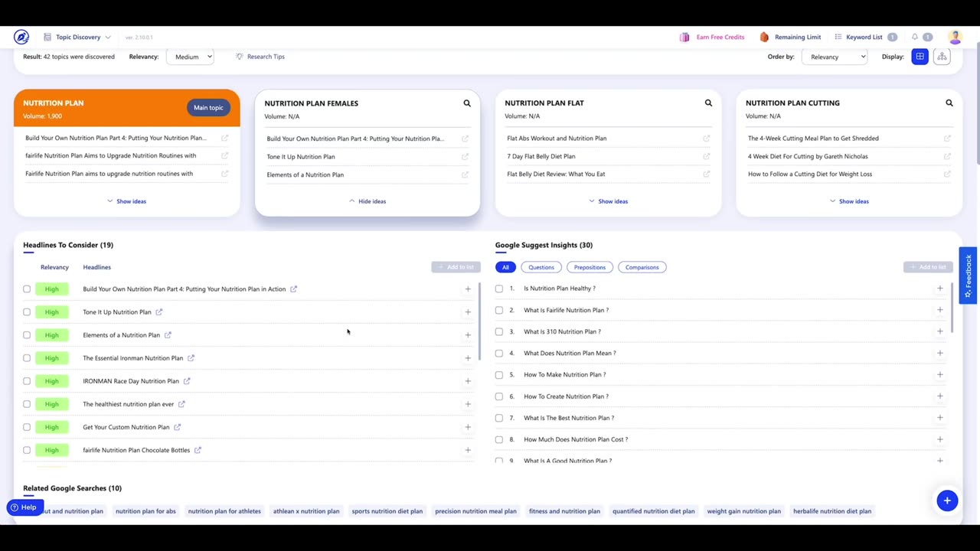Check the Elements of a Nutrition Plan headline
Image resolution: width=980 pixels, height=551 pixels.
coord(27,335)
